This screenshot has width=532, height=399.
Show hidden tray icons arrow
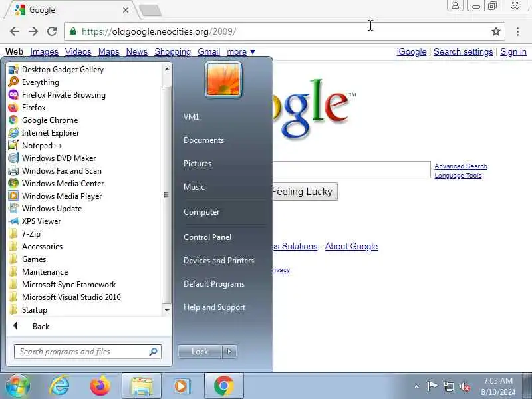coord(417,386)
